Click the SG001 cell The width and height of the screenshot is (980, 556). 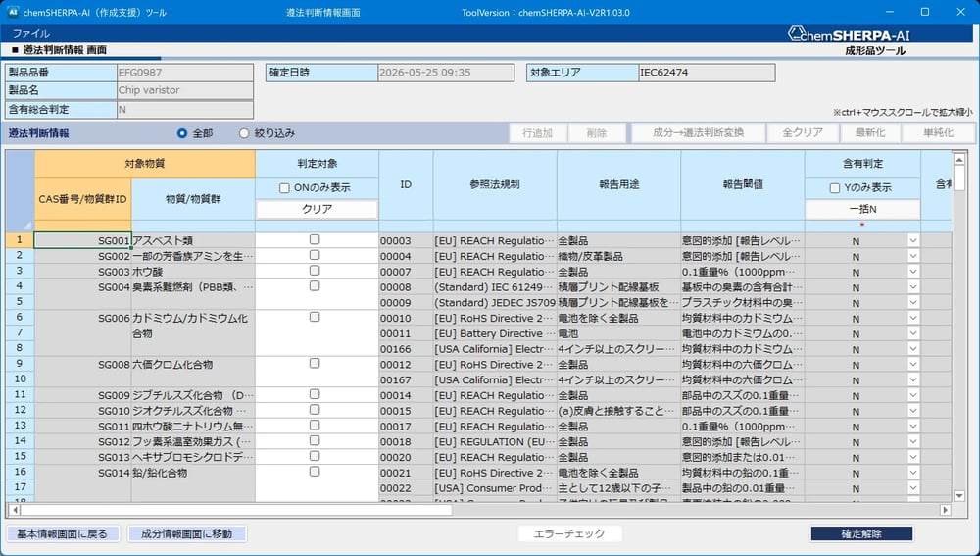(82, 240)
